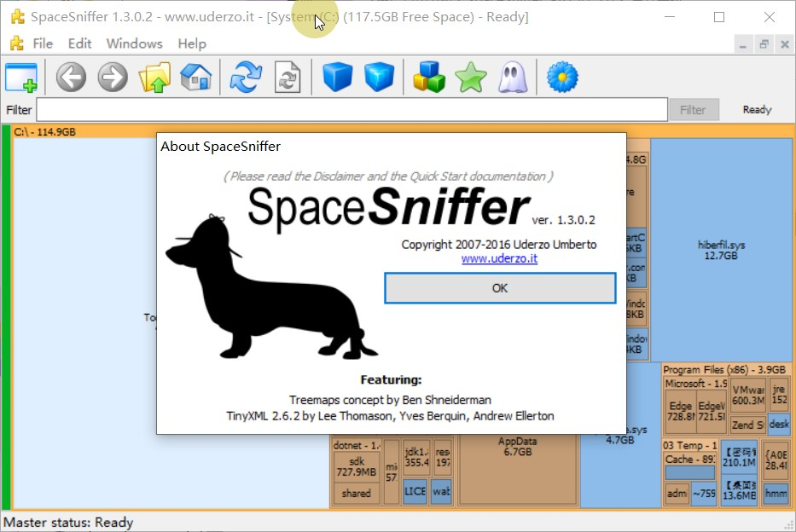Toggle file class colors with the blocks icon

click(x=427, y=77)
